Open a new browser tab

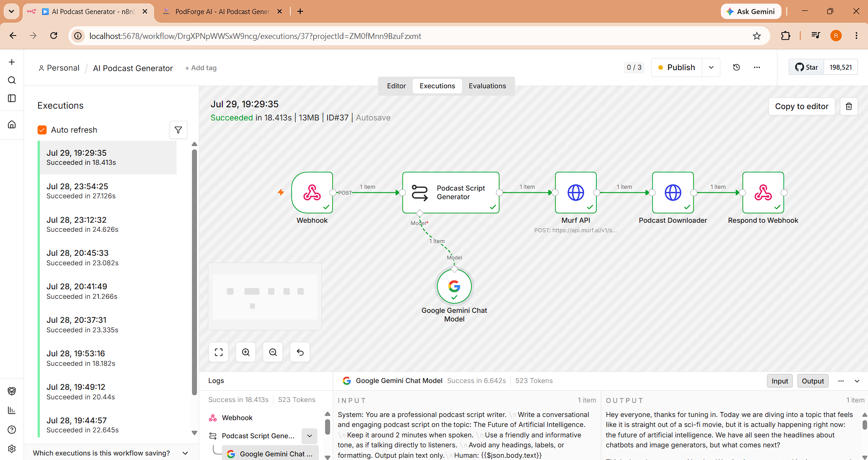300,11
